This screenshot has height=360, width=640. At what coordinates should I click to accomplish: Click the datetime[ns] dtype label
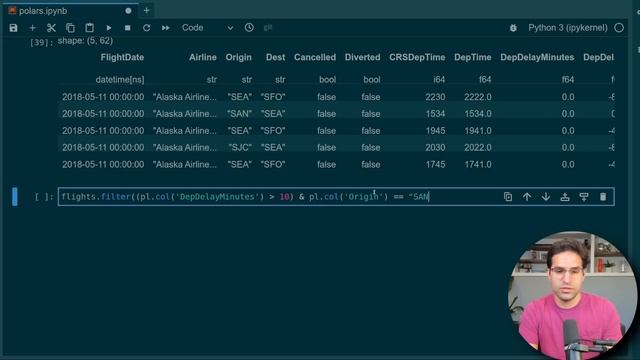[120, 80]
